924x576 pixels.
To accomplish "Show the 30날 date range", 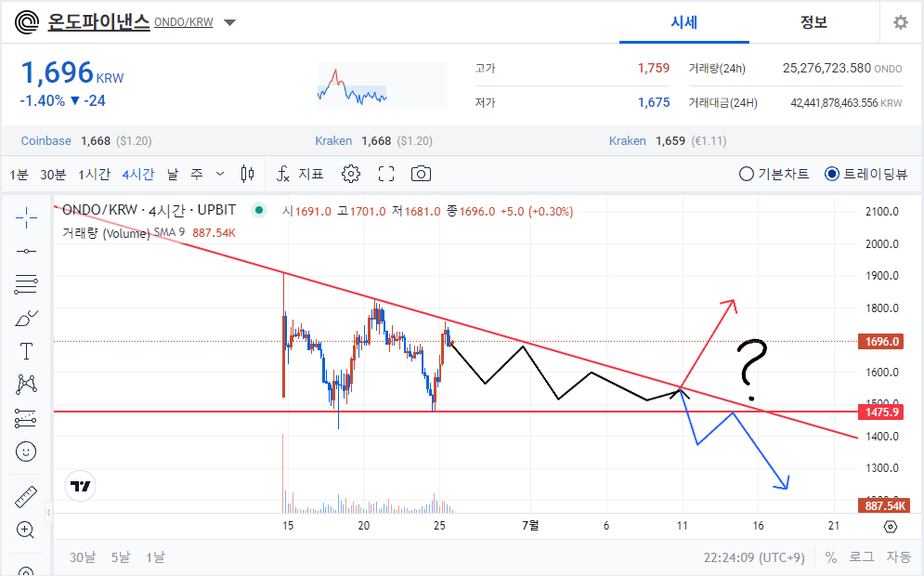I will point(83,557).
